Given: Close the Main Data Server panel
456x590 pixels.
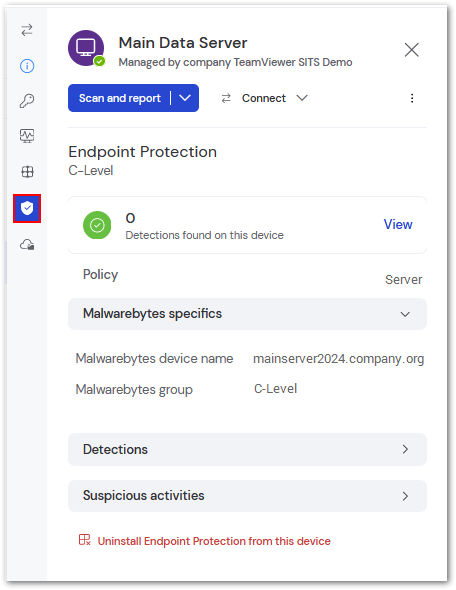Looking at the screenshot, I should (412, 49).
